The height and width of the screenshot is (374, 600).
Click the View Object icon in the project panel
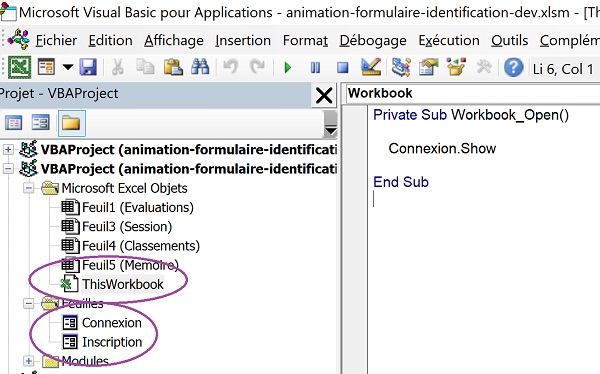coord(41,123)
